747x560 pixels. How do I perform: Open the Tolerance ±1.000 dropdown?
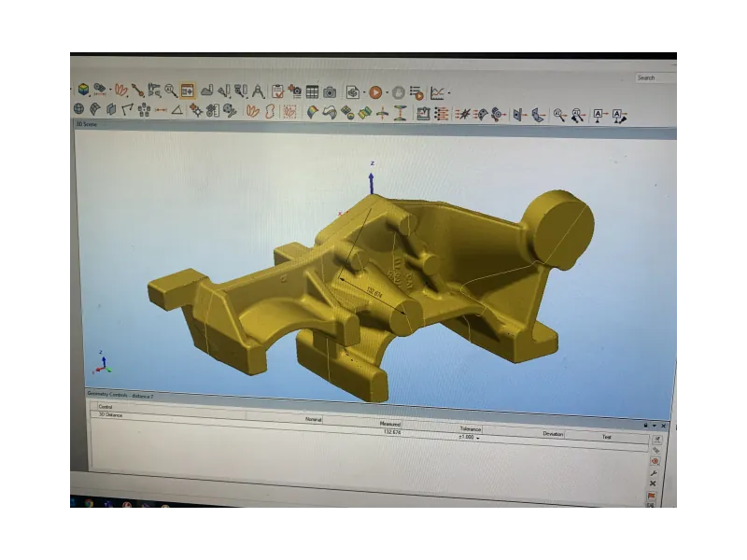478,438
